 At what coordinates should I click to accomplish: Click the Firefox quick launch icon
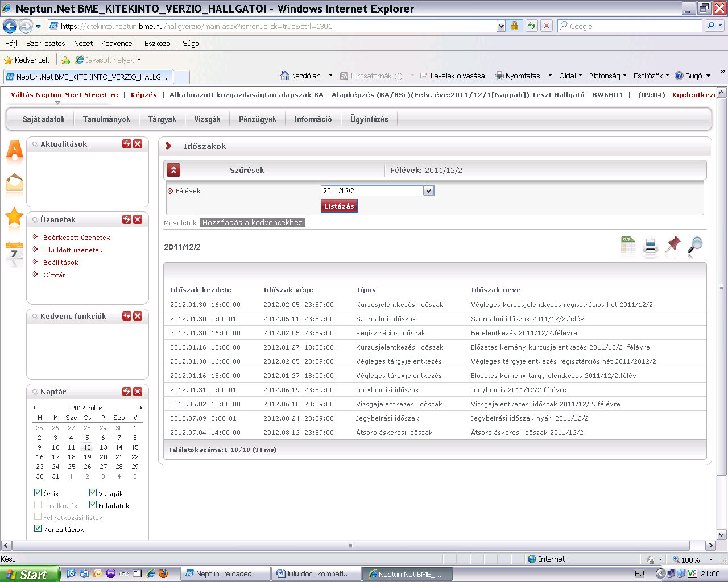pos(163,573)
